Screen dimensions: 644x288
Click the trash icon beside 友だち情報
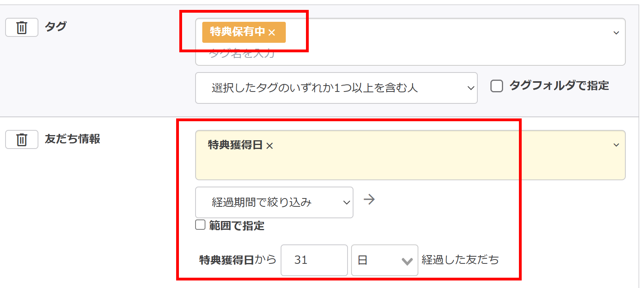pyautogui.click(x=21, y=139)
